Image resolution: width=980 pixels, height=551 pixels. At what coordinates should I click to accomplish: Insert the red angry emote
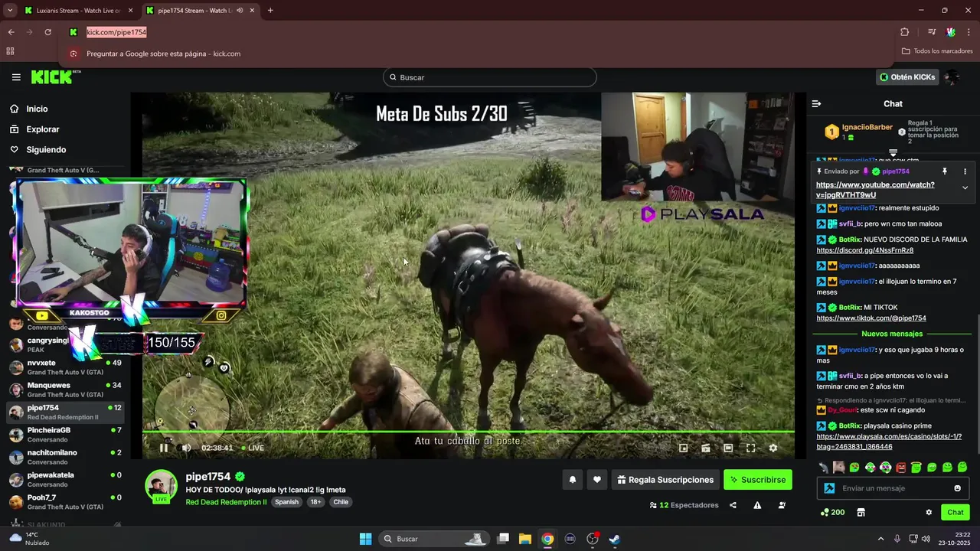tap(900, 468)
